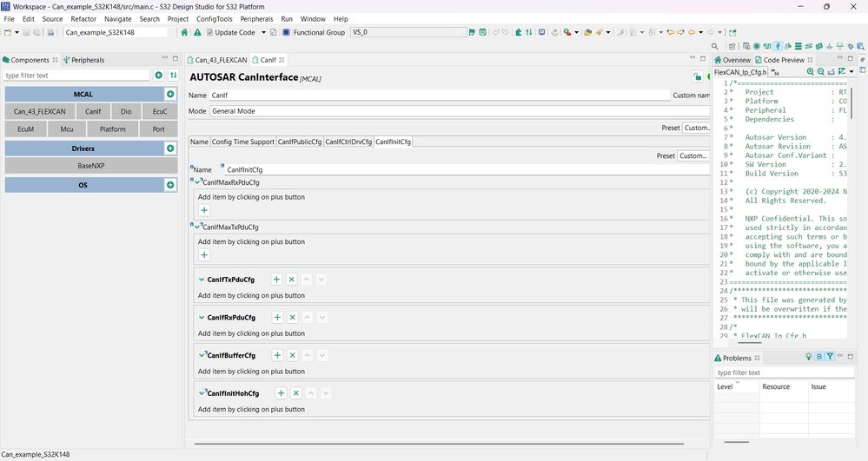Open the Functional Group VS_0 combo box
868x461 pixels.
(x=409, y=32)
